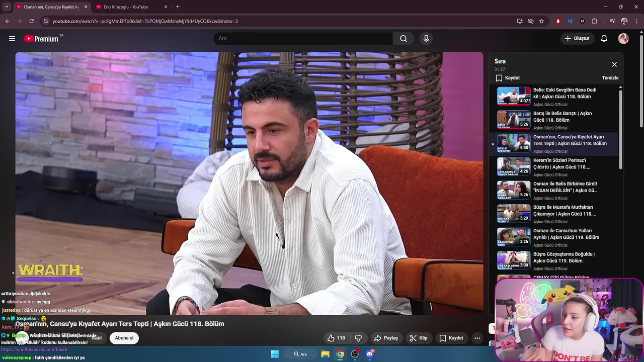Click the Paylaş share button
Image resolution: width=644 pixels, height=362 pixels.
coord(386,338)
